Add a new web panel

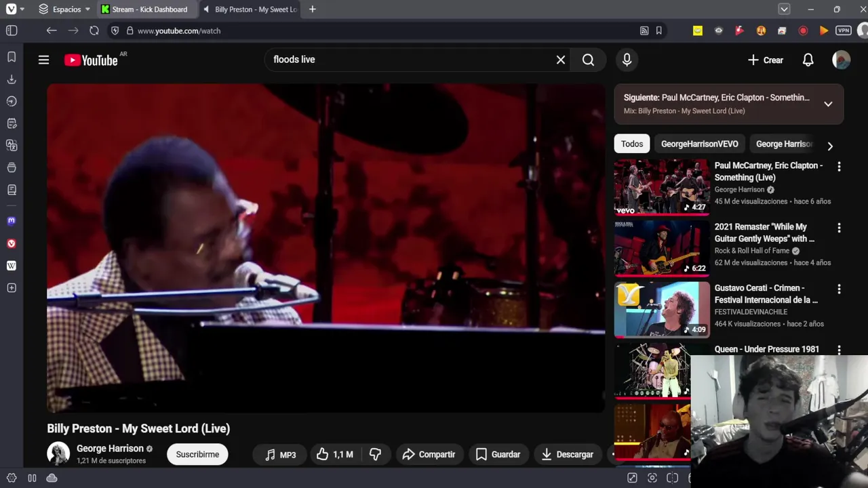click(12, 288)
